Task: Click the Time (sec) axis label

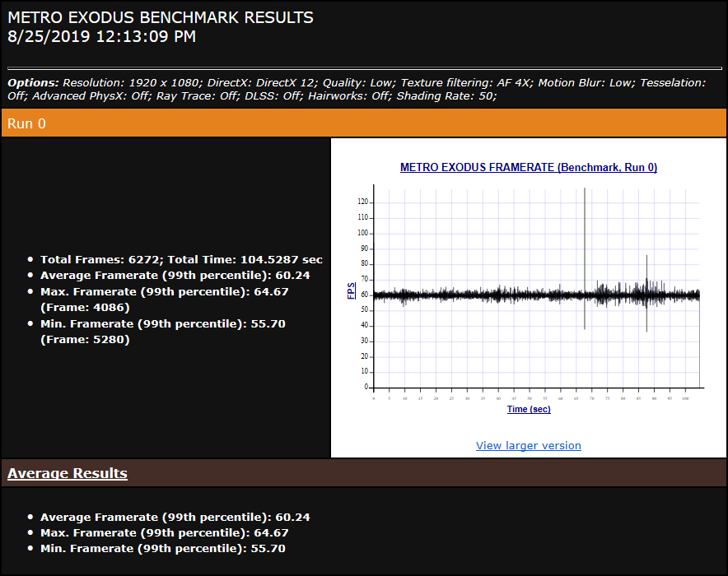Action: tap(529, 409)
